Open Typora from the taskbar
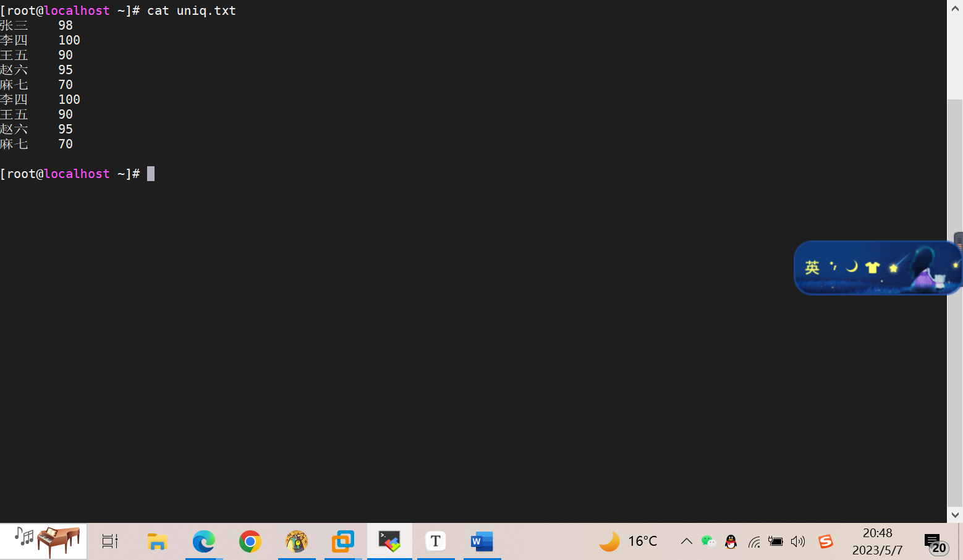 436,541
